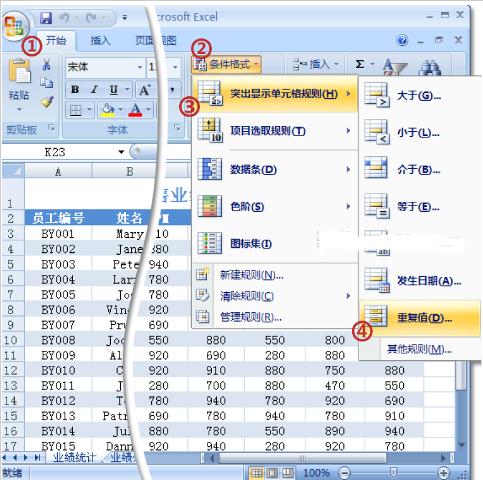Screen dimensions: 483x480
Task: Toggle Underline formatting
Action: [x=114, y=90]
